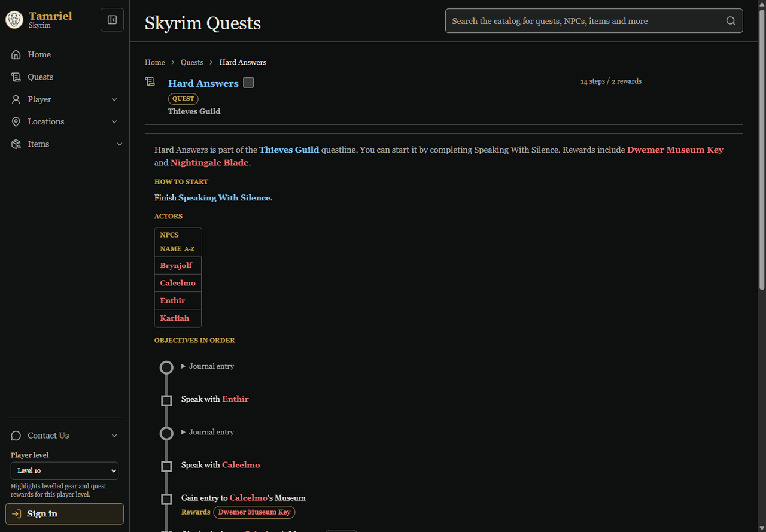
Task: Open Enthir in the NPCs table
Action: pos(172,300)
